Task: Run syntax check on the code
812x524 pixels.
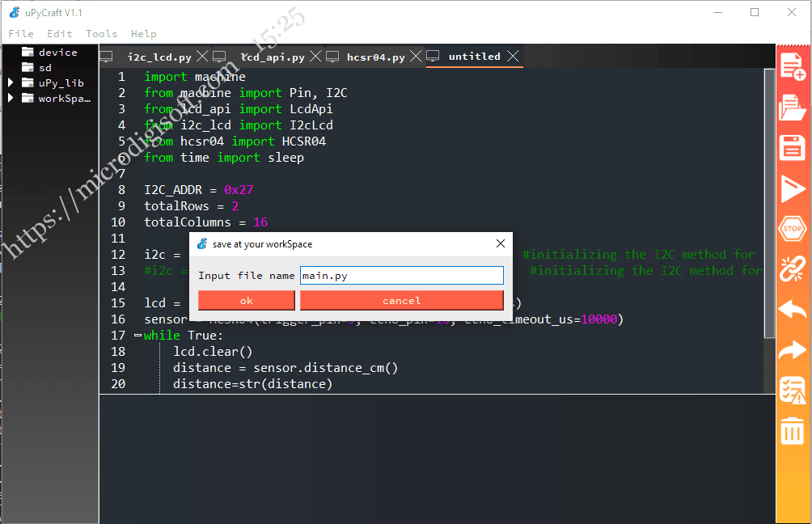Action: pos(792,391)
